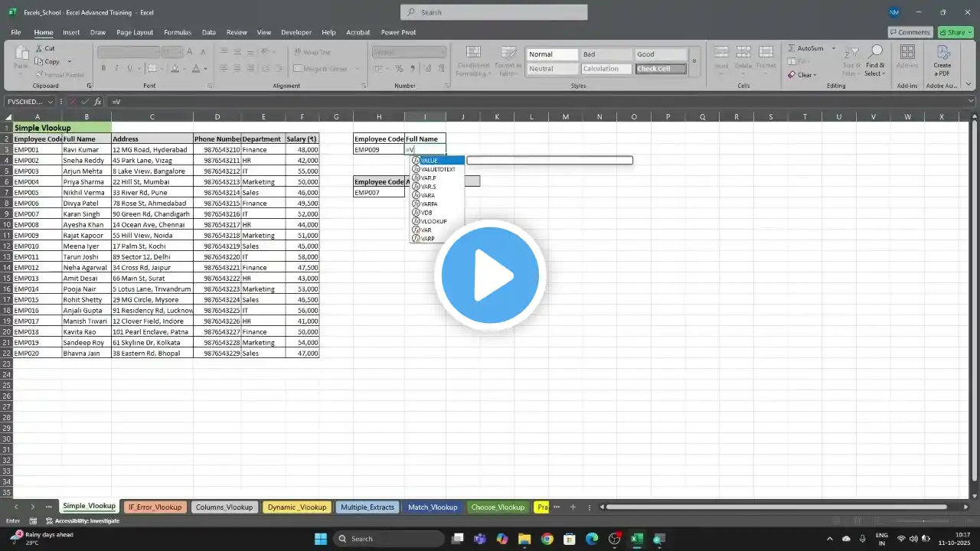Apply the Neutral cell style
The image size is (980, 551).
point(552,69)
